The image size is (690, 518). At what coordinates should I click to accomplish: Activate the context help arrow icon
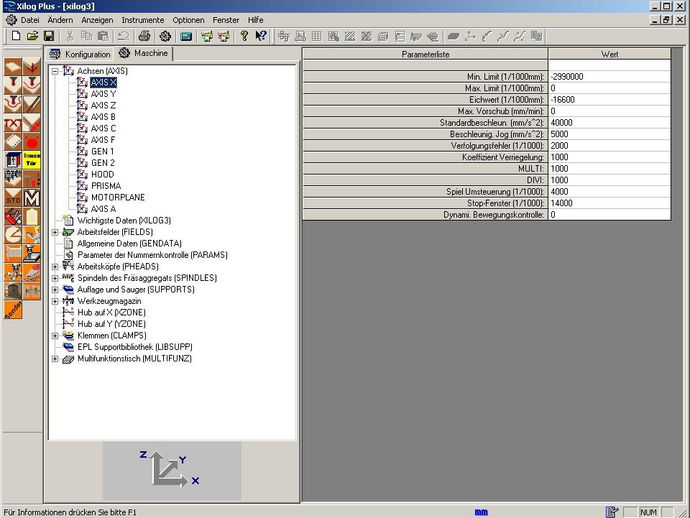tap(261, 36)
